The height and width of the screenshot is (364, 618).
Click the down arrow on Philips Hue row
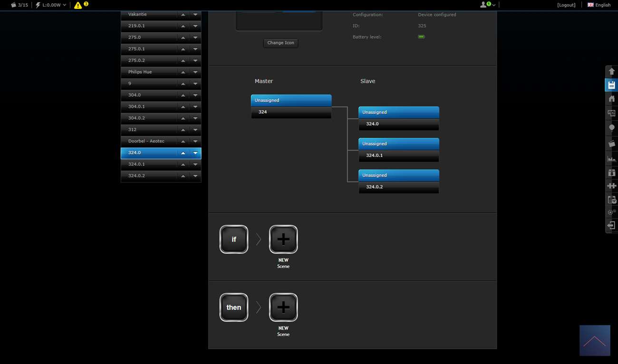tap(195, 72)
